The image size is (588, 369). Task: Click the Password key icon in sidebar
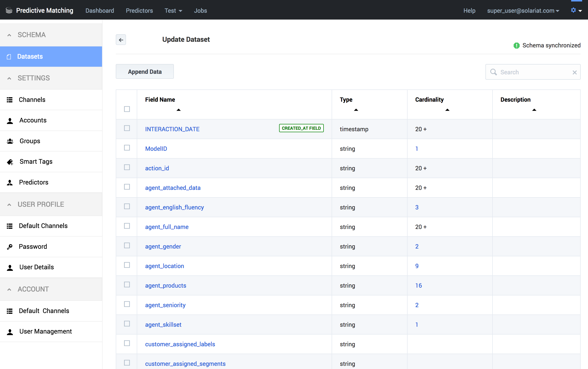tap(10, 247)
